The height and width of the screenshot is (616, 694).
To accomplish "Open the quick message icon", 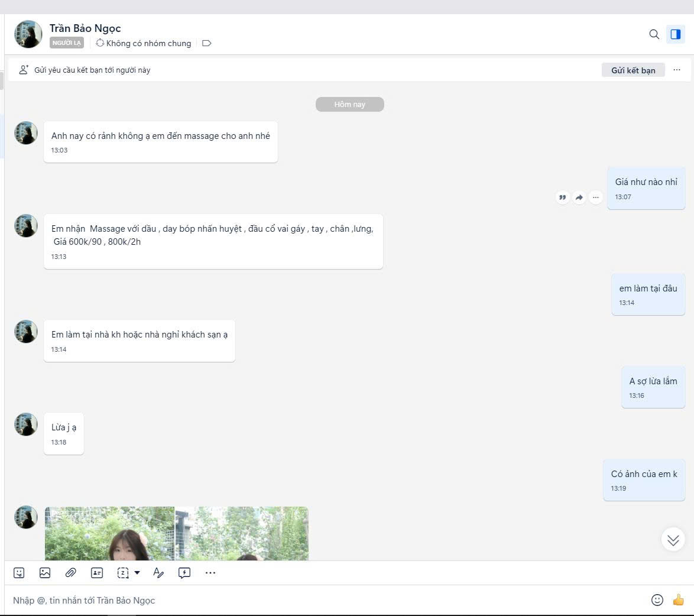I will tap(184, 573).
